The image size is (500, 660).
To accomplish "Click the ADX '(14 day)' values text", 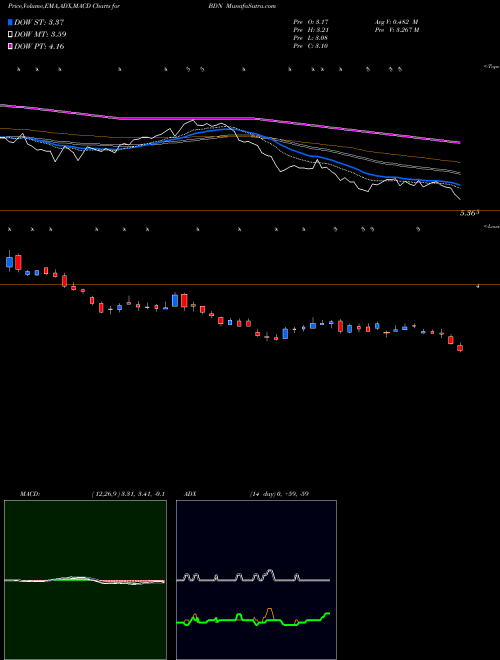I will click(x=279, y=494).
